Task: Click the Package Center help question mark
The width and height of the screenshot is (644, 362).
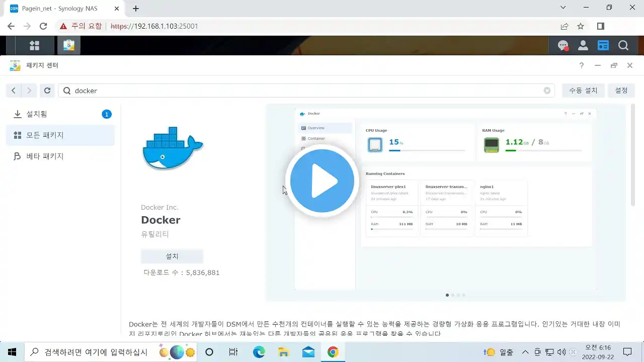Action: pos(582,65)
